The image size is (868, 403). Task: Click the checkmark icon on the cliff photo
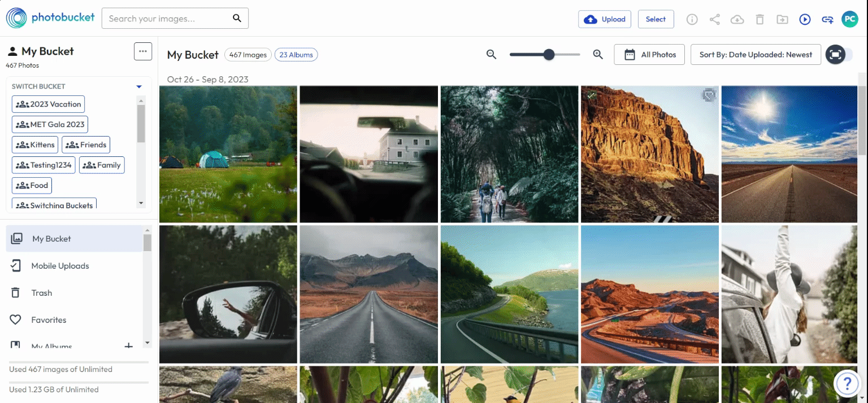point(591,96)
